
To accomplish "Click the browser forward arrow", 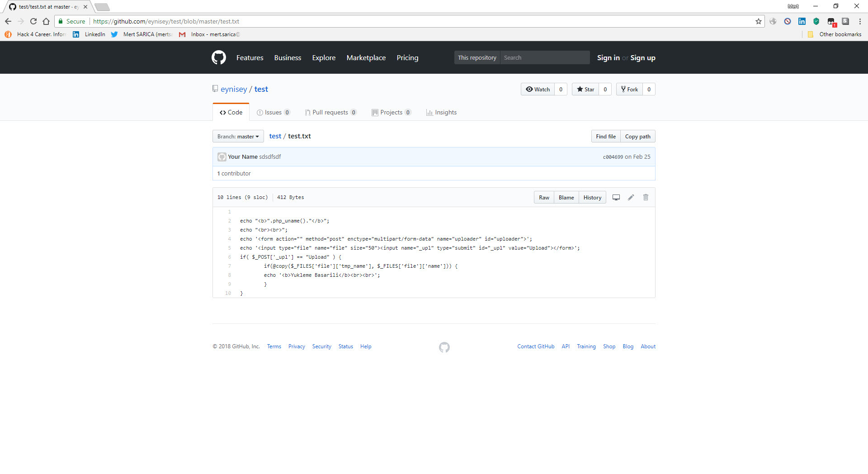I will coord(21,21).
